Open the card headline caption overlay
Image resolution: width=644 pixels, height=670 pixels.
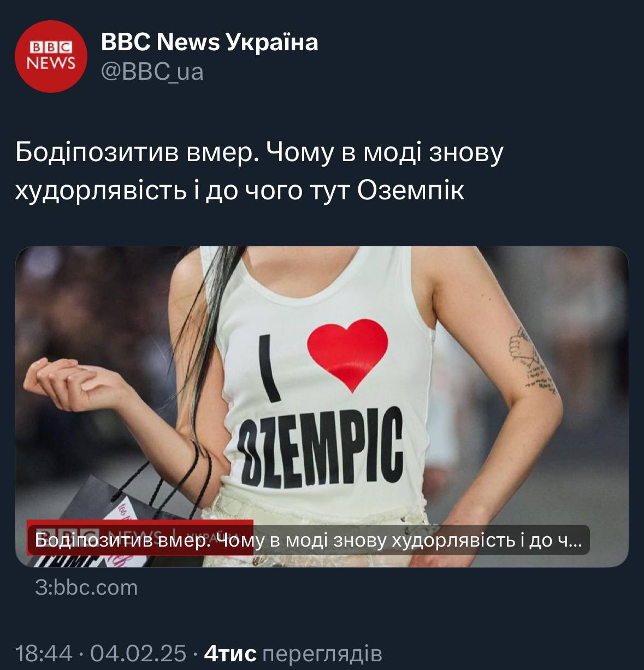(309, 540)
